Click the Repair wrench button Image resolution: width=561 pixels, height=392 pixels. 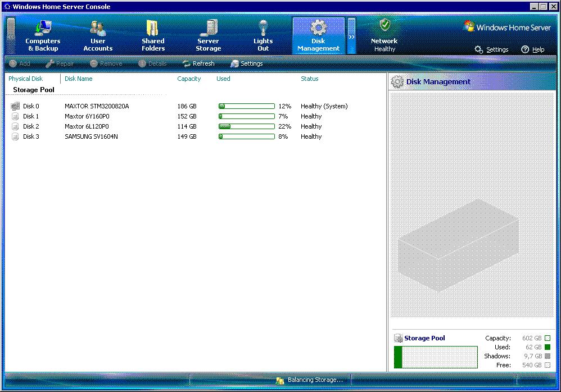pyautogui.click(x=60, y=63)
